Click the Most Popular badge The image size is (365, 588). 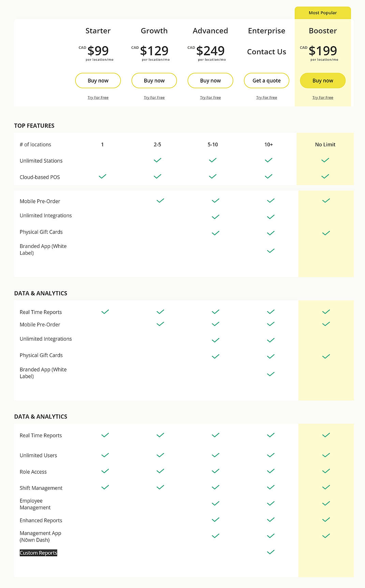coord(322,12)
